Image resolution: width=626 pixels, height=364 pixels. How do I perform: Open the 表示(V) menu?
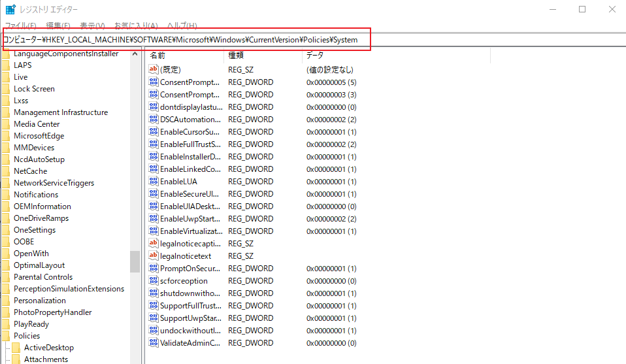click(x=92, y=26)
